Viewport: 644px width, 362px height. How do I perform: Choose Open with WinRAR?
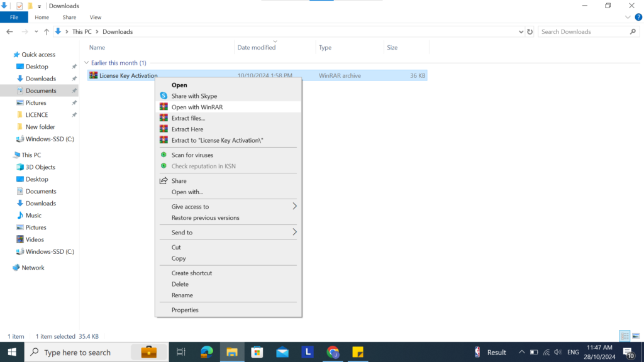click(228, 107)
